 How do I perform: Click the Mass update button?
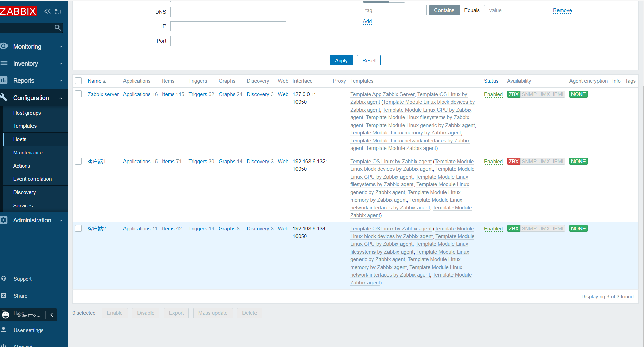[x=213, y=313]
